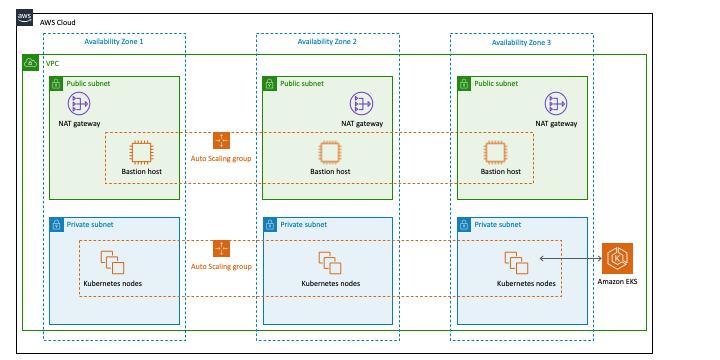720x360 pixels.
Task: Click lock icon of Zone 1 public subnet
Action: click(56, 84)
